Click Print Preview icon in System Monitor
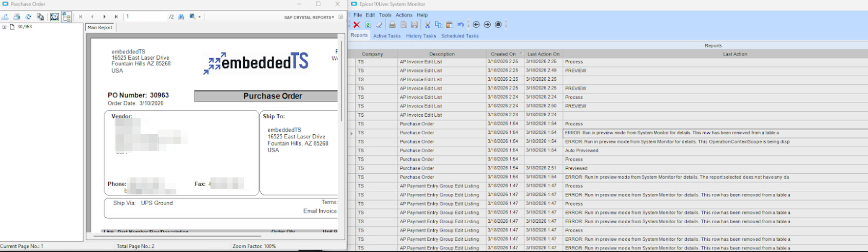Screen dimensions: 868x252 (403, 25)
